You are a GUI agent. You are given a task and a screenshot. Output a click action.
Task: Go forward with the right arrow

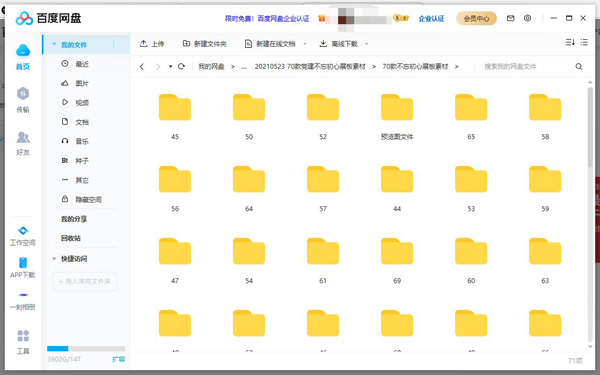(158, 67)
